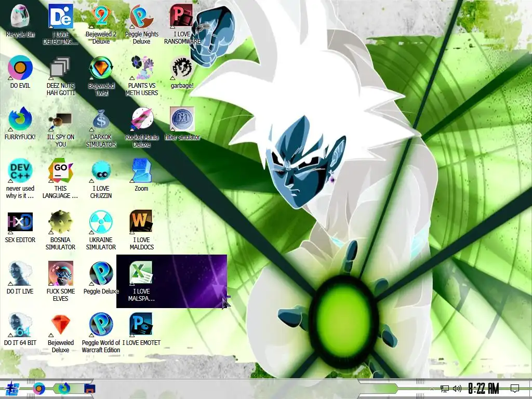The image size is (532, 399).
Task: Open the I LOVE EMOTET Outlook-style shortcut
Action: (x=141, y=325)
